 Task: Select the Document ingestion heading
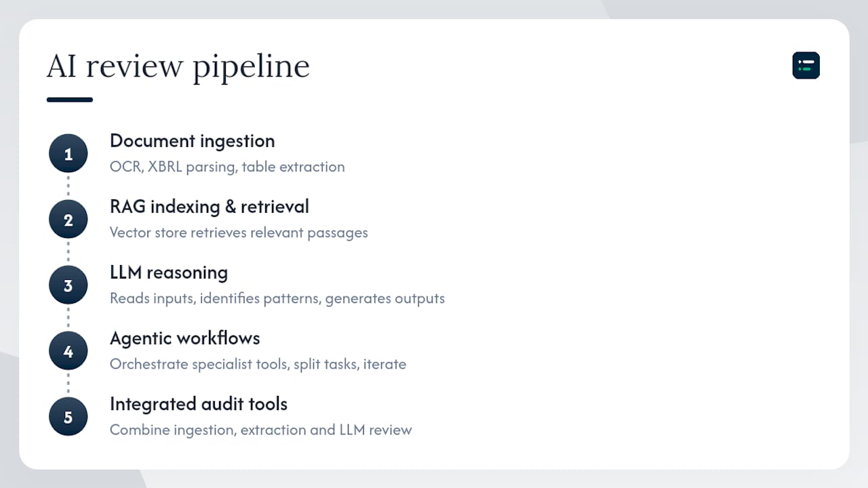[193, 141]
